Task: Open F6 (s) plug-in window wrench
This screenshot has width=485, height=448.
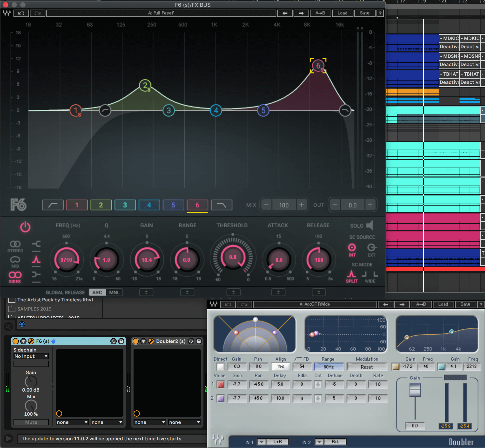Action: click(31, 341)
